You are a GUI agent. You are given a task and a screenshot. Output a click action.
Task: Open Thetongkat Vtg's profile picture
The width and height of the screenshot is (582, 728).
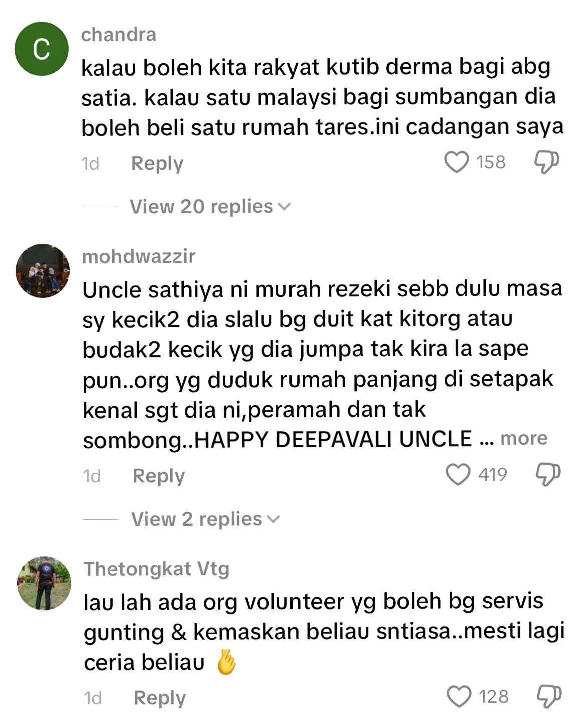44,583
